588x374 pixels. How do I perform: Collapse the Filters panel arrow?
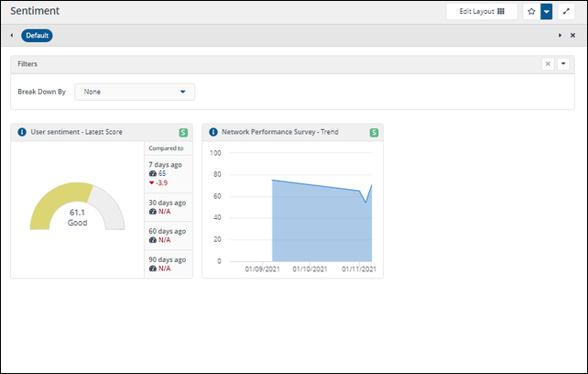click(x=563, y=64)
